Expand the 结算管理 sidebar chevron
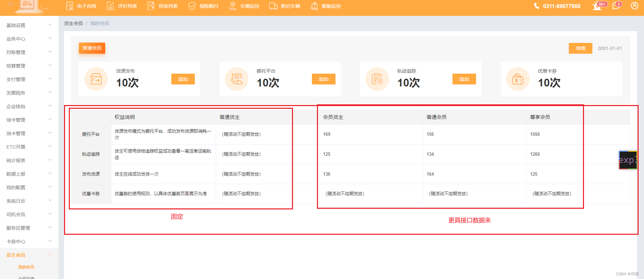The height and width of the screenshot is (279, 644). (x=50, y=66)
